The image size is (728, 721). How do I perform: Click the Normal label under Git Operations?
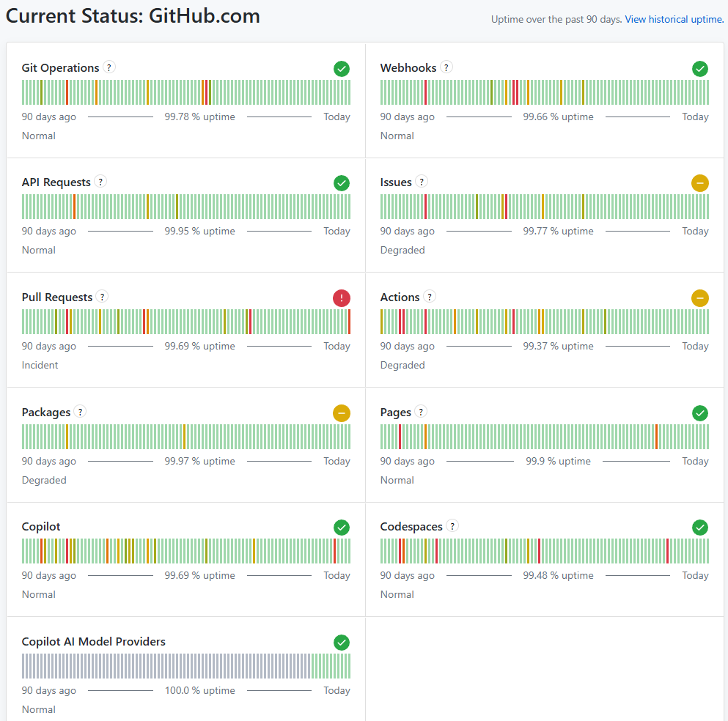coord(39,136)
